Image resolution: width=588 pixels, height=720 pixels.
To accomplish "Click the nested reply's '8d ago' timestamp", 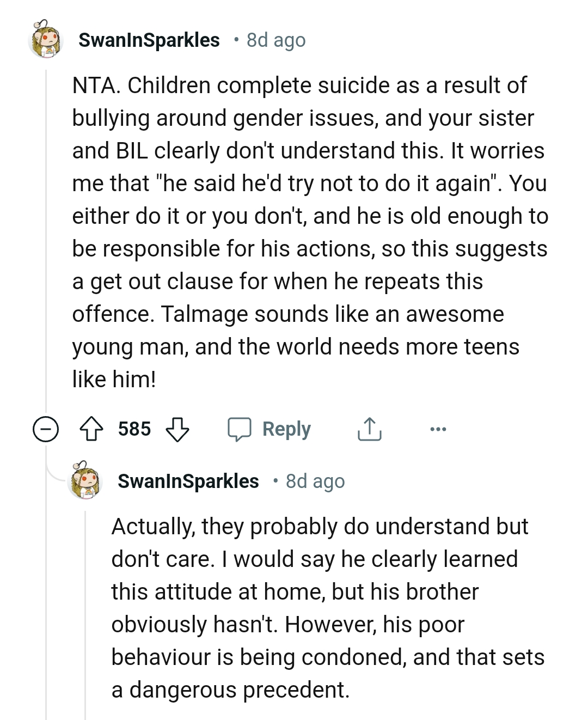I will pyautogui.click(x=315, y=481).
